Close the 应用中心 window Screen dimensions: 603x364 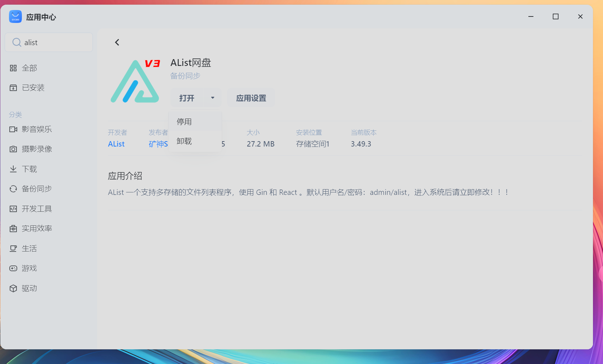click(580, 16)
